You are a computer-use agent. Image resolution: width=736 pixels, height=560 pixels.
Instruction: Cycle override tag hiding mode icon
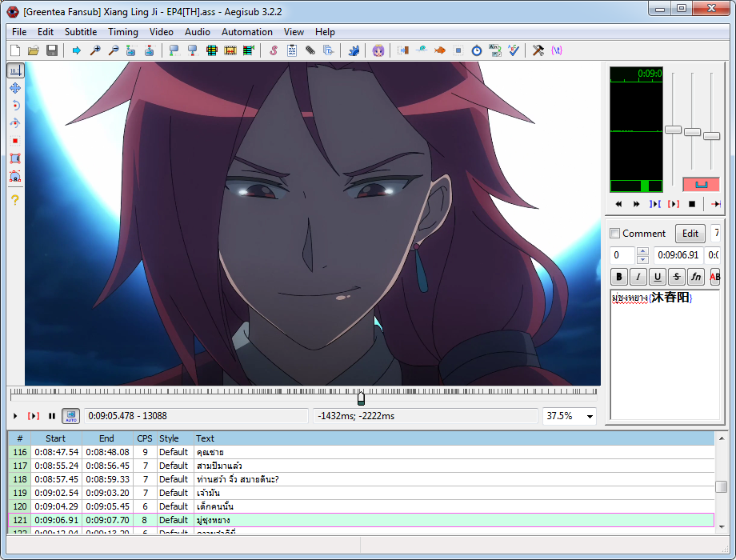click(x=557, y=50)
